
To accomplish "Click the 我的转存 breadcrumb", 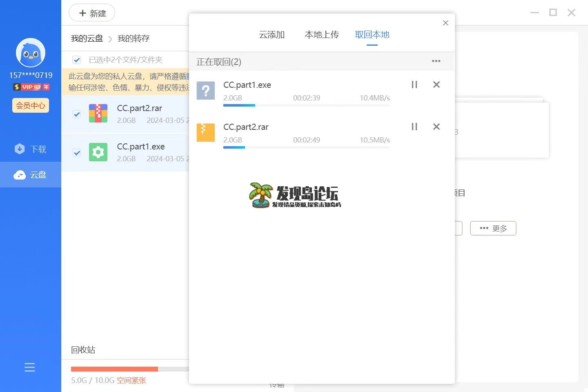I will [x=134, y=38].
